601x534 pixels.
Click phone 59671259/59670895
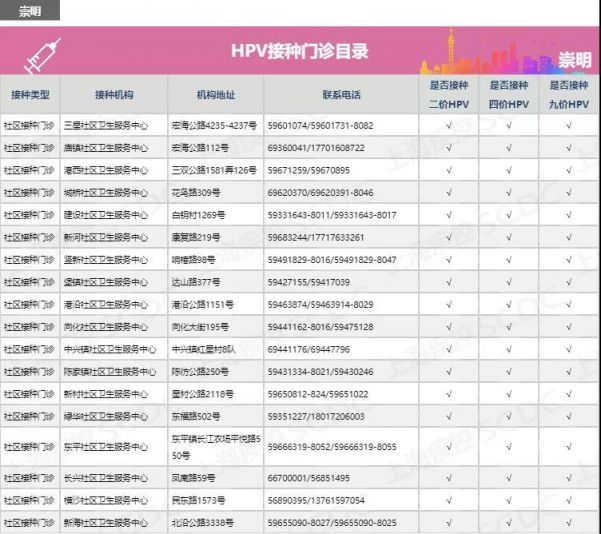pyautogui.click(x=309, y=170)
